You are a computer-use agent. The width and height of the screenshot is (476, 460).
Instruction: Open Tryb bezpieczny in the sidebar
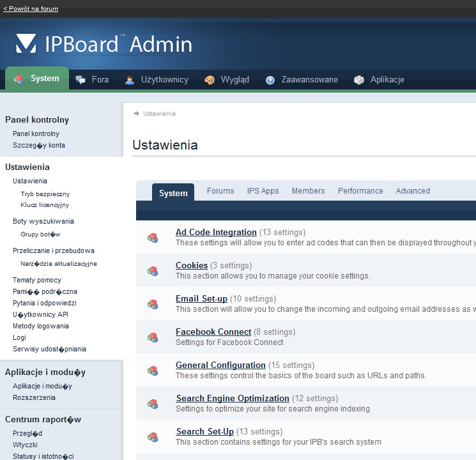coord(45,194)
